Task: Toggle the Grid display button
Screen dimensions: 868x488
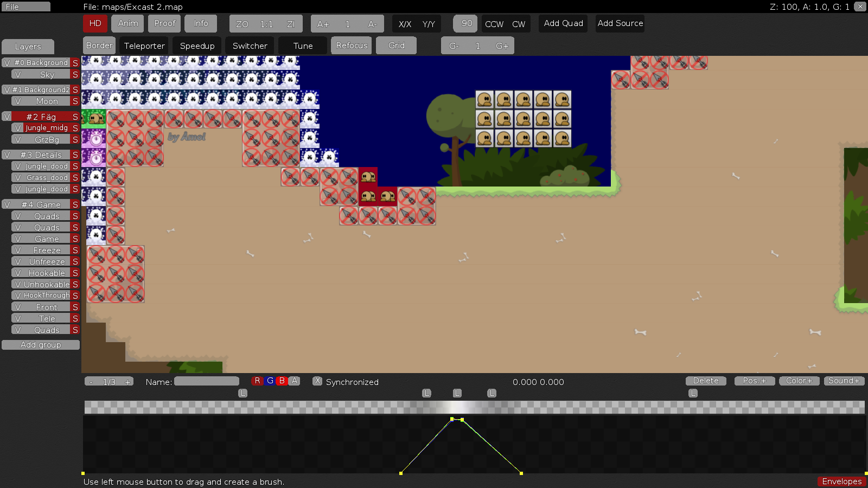Action: [x=396, y=46]
